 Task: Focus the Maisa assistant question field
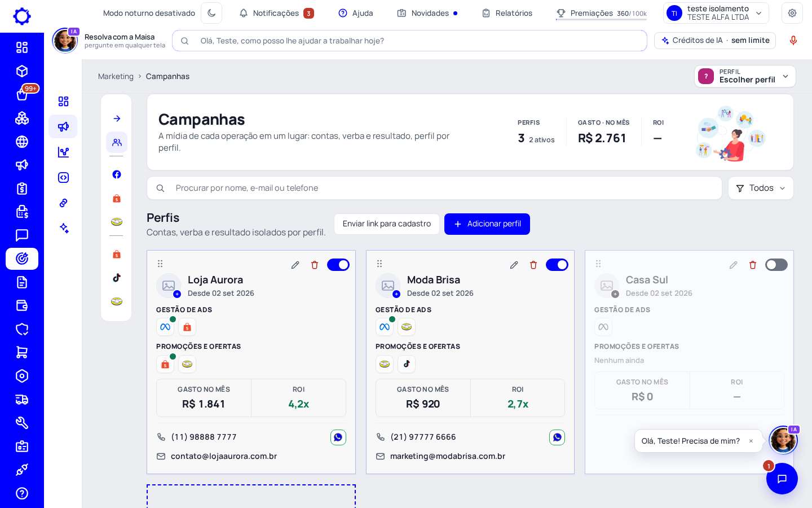pos(409,41)
